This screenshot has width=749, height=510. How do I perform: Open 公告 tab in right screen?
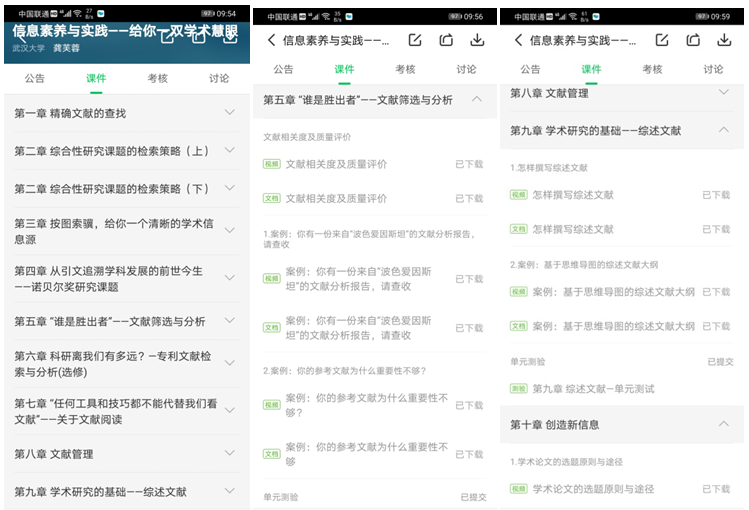coord(530,69)
